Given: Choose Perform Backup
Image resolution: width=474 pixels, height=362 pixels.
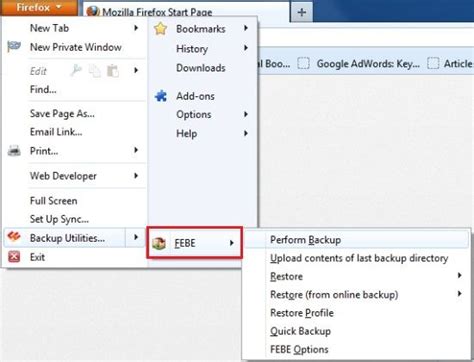Looking at the screenshot, I should tap(356, 240).
